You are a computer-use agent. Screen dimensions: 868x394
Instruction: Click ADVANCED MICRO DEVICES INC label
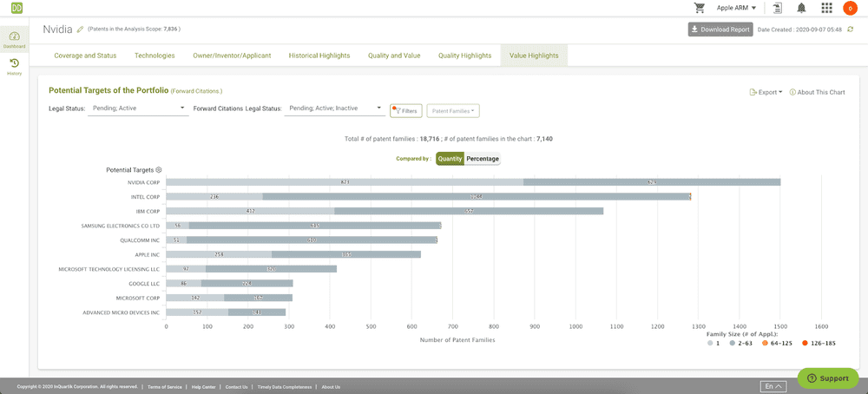click(122, 312)
